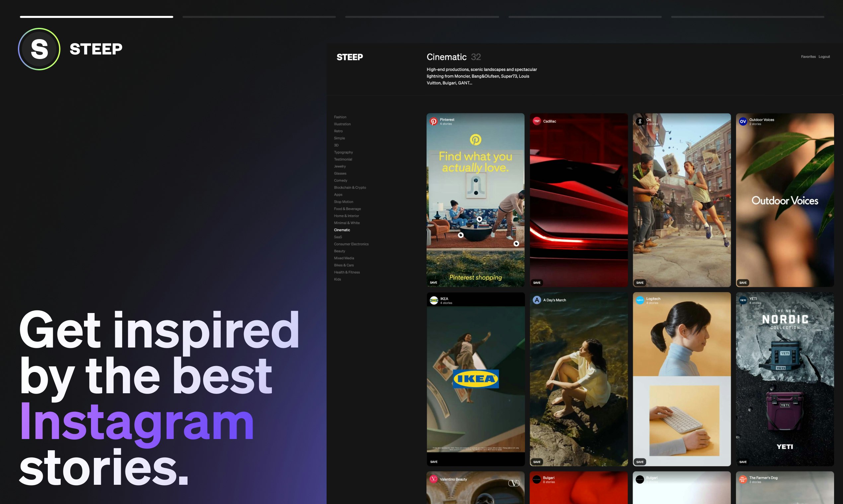The image size is (843, 504).
Task: Open the IKEA story thumbnail
Action: tap(476, 379)
